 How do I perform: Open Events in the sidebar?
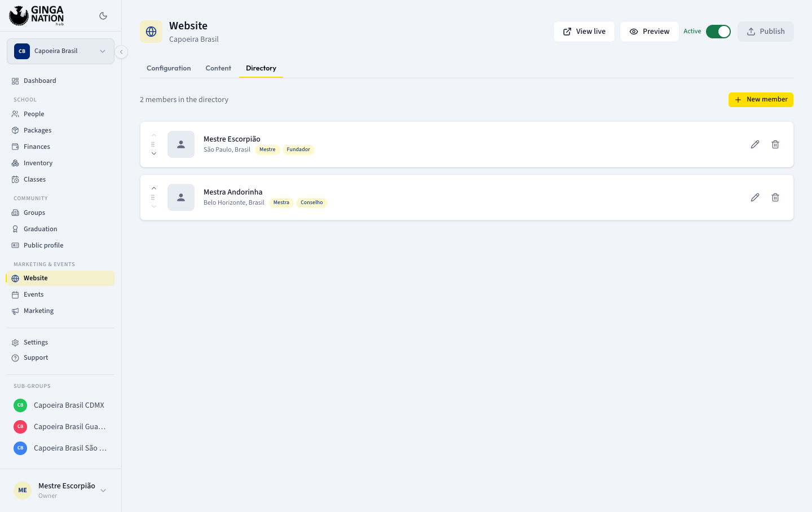(x=60, y=294)
